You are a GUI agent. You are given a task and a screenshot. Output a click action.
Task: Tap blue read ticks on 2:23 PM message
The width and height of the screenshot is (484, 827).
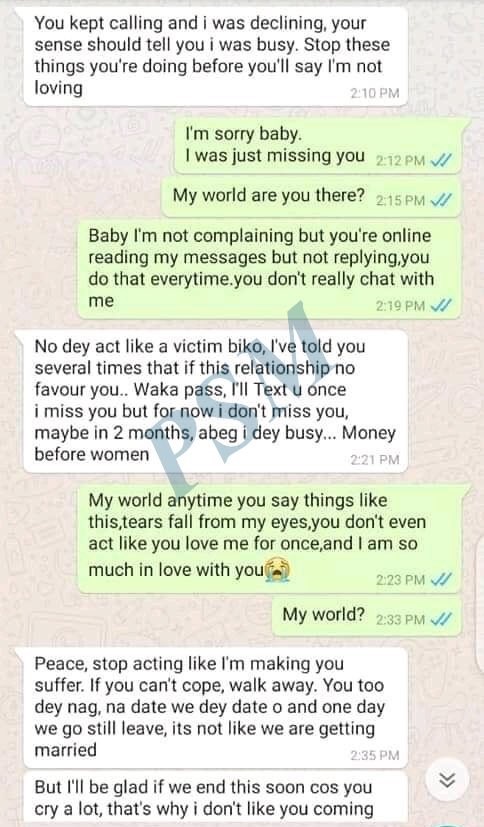(441, 580)
